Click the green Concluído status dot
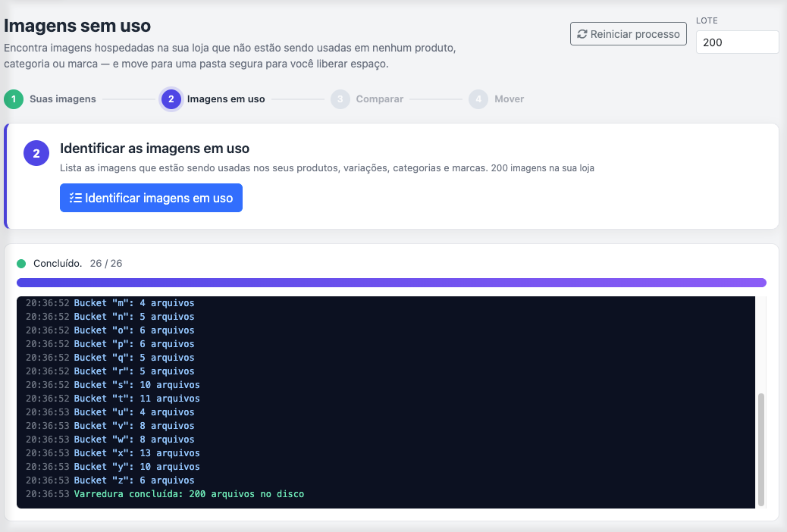 click(x=21, y=264)
